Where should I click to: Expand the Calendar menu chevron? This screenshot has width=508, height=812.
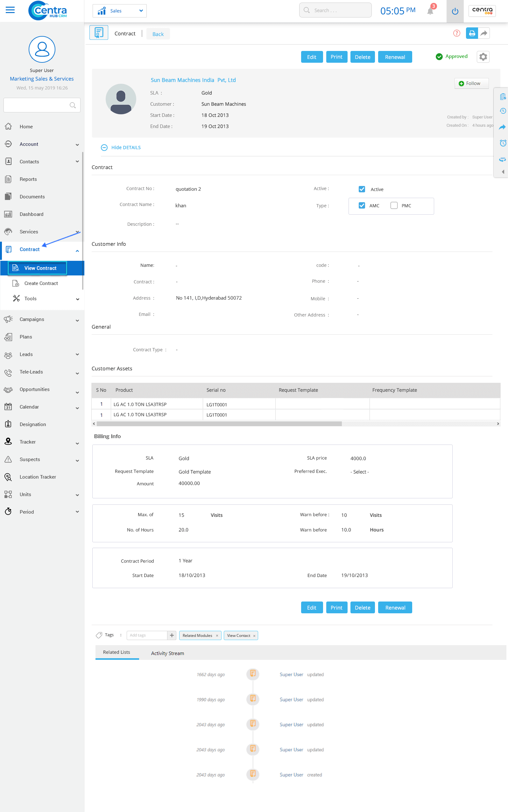[x=78, y=408]
